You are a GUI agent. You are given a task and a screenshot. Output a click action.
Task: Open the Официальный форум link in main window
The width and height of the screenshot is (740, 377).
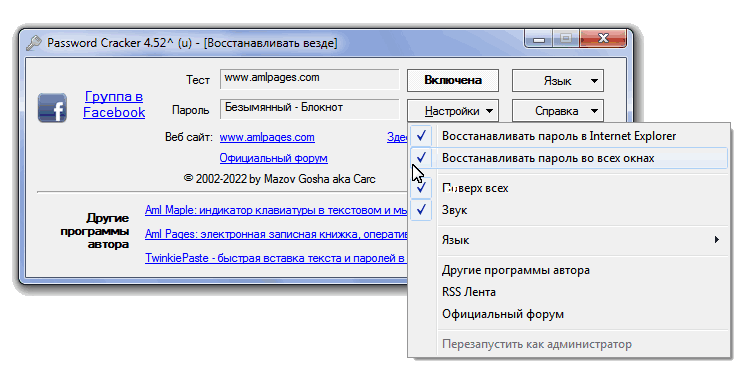click(x=273, y=158)
